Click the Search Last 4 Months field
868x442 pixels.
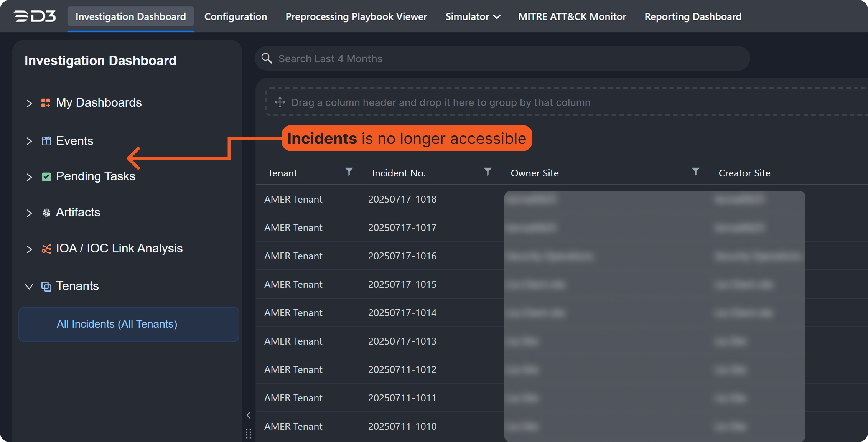pyautogui.click(x=499, y=58)
